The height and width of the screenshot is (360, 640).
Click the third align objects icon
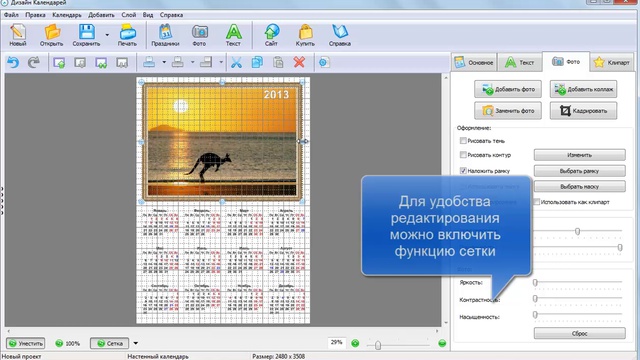pos(206,62)
